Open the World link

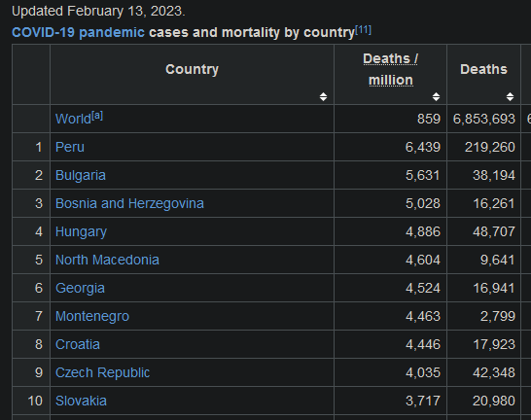[73, 120]
